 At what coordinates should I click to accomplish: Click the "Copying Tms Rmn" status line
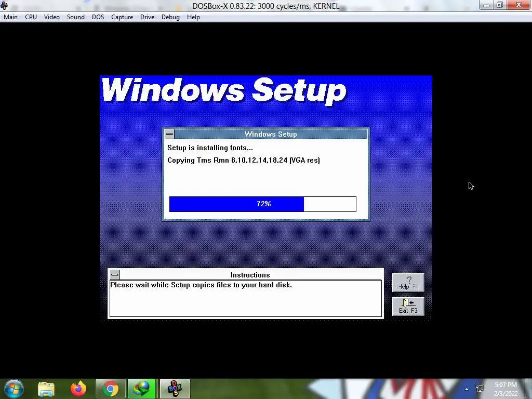point(244,160)
